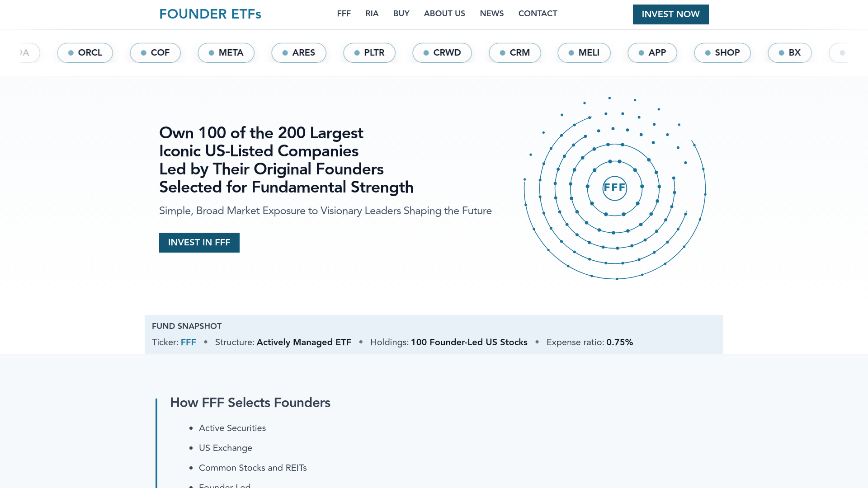Screen dimensions: 868x488
Task: Click the FFF circular orbit graphic
Action: coord(614,188)
